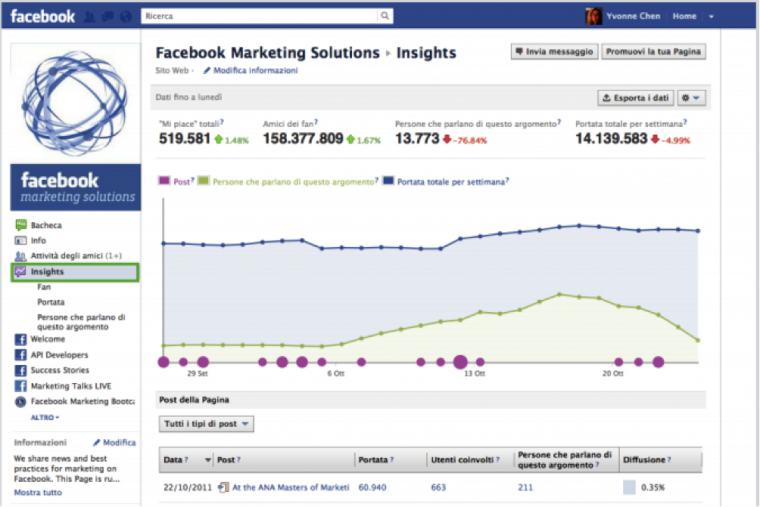Open Marketing Talks LIVE in sidebar
Viewport: 760px width, 507px height.
click(70, 386)
